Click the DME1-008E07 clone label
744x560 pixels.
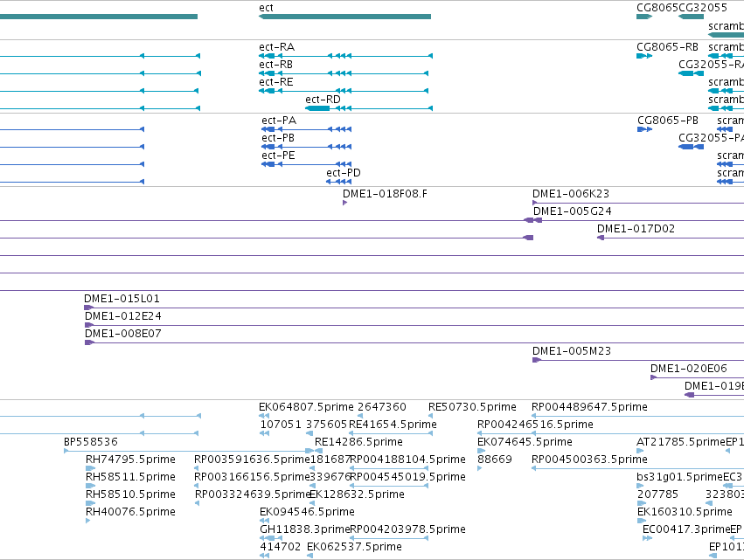point(123,334)
